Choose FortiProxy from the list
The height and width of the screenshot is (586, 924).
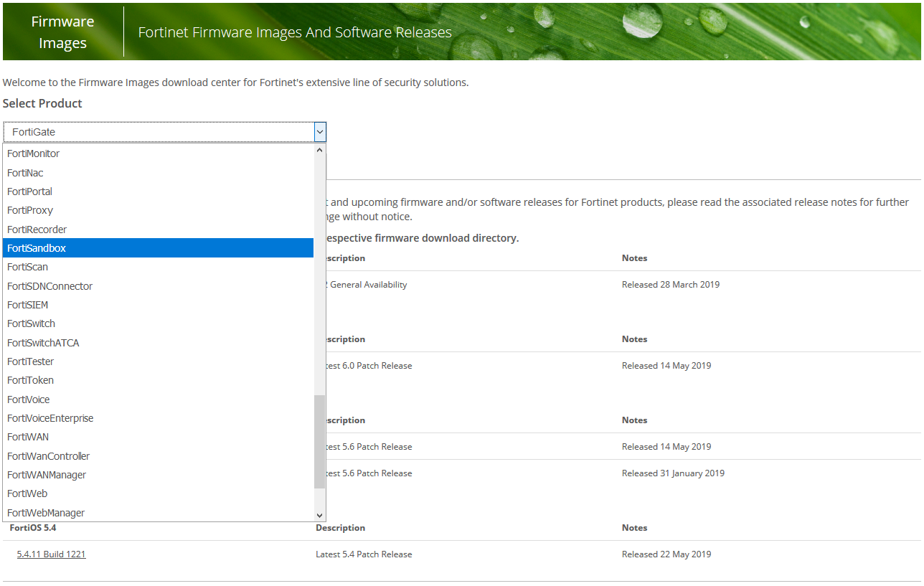30,210
